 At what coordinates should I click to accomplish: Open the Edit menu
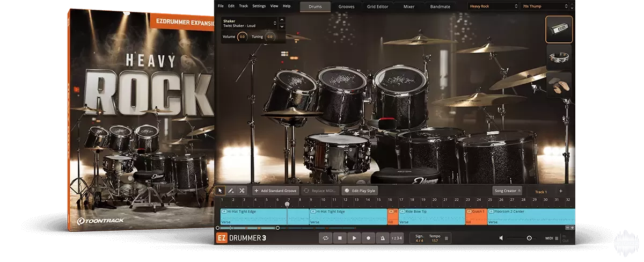[231, 6]
